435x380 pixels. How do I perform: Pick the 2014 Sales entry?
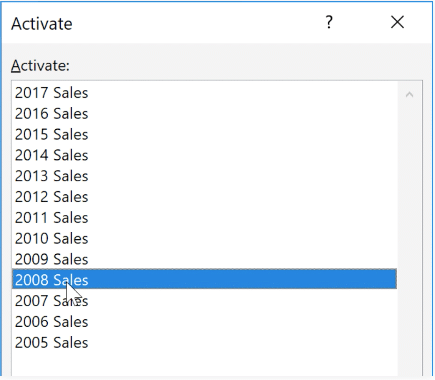coord(204,155)
